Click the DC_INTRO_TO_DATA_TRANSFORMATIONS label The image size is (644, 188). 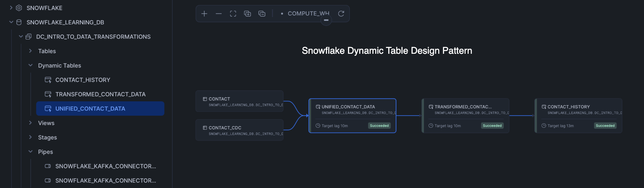coord(93,36)
